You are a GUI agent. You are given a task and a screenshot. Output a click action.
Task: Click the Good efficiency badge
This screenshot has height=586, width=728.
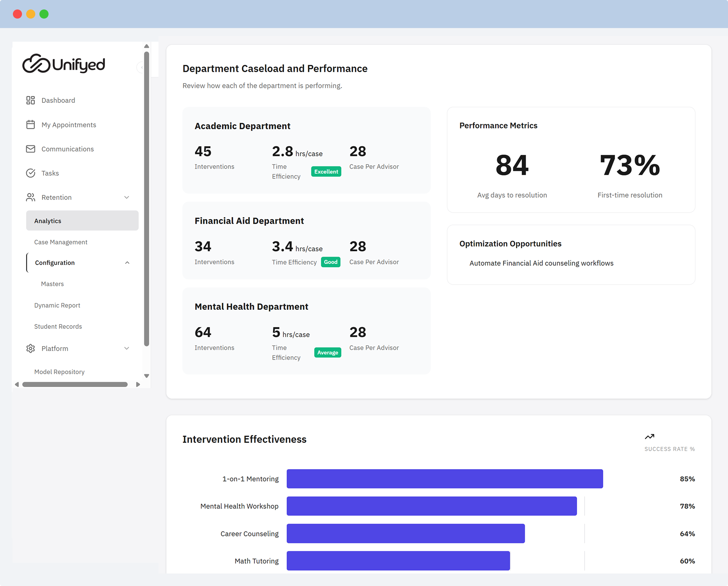point(331,262)
